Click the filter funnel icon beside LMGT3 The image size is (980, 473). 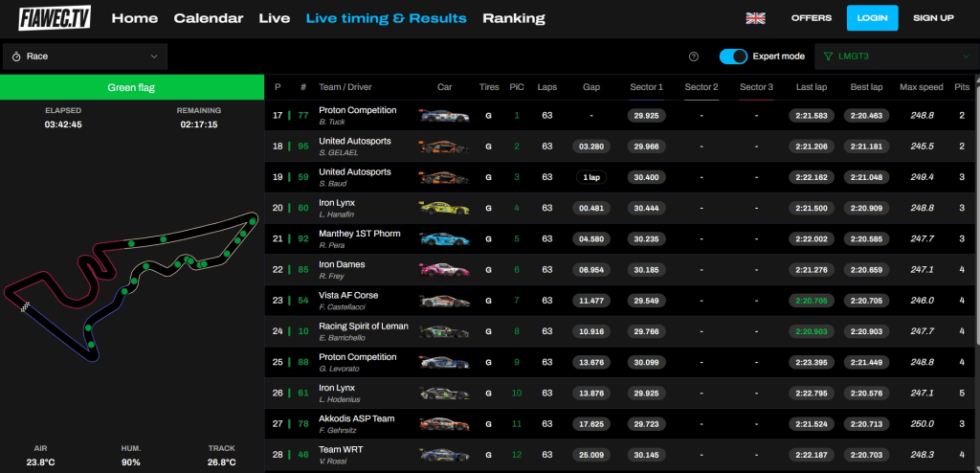[x=828, y=56]
